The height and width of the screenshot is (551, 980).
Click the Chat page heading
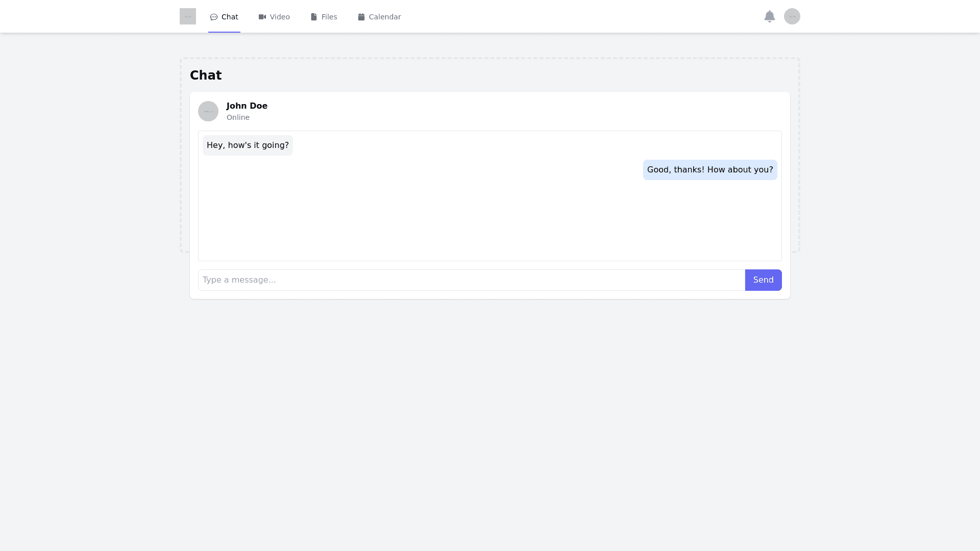tap(206, 76)
